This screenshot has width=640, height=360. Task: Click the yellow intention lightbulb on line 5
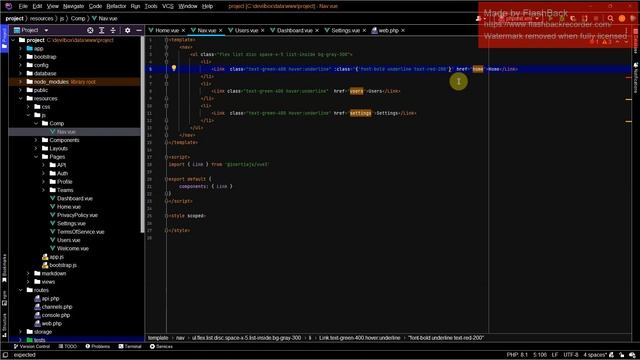(174, 68)
